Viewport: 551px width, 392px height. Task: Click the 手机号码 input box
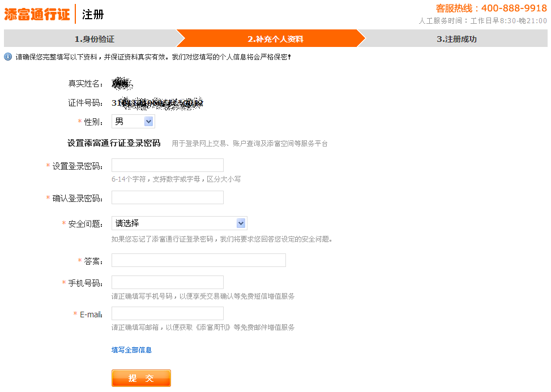(168, 282)
